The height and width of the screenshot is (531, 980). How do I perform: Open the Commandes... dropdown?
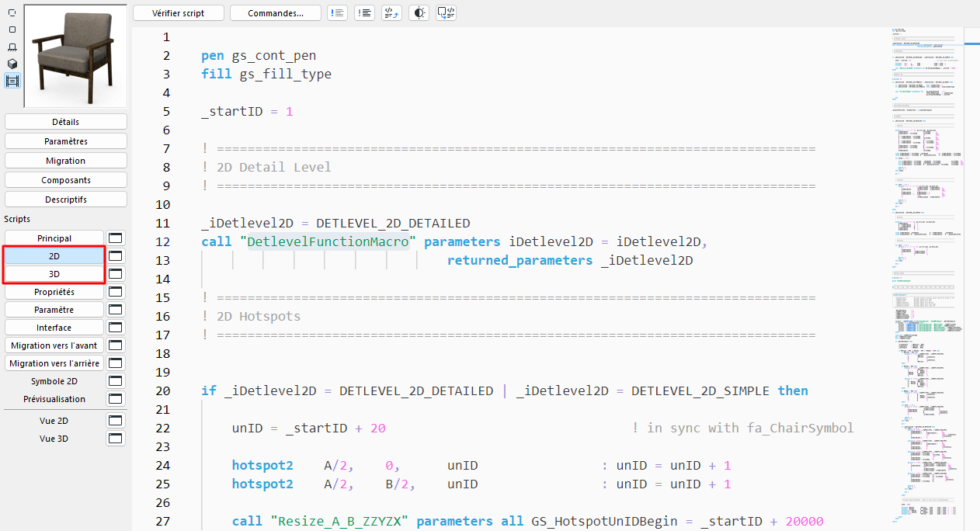coord(275,12)
